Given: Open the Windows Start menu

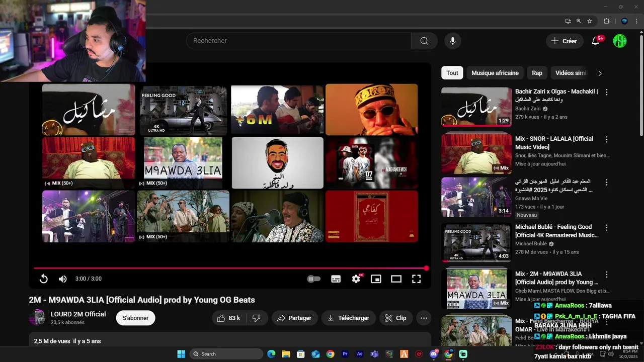Looking at the screenshot, I should click(x=181, y=354).
